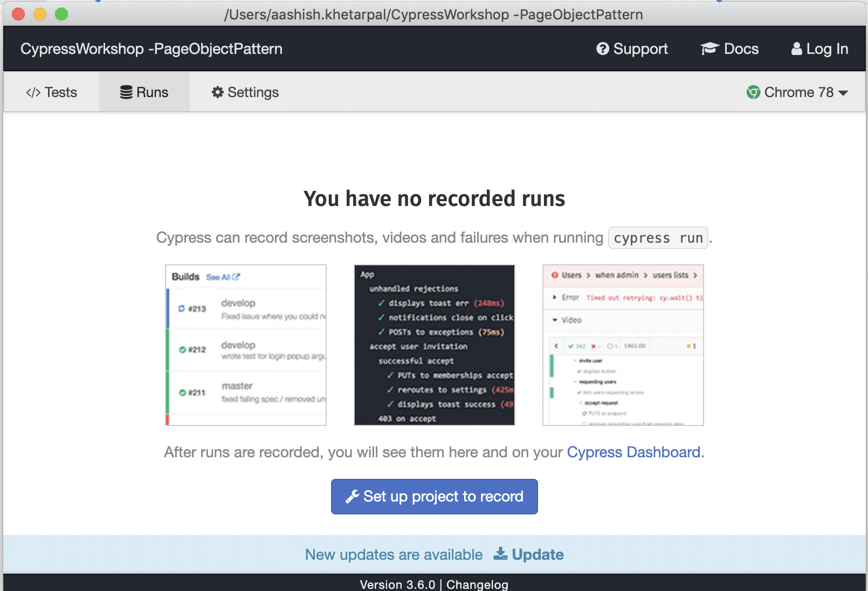Click the user icon beside Log In

coord(796,49)
